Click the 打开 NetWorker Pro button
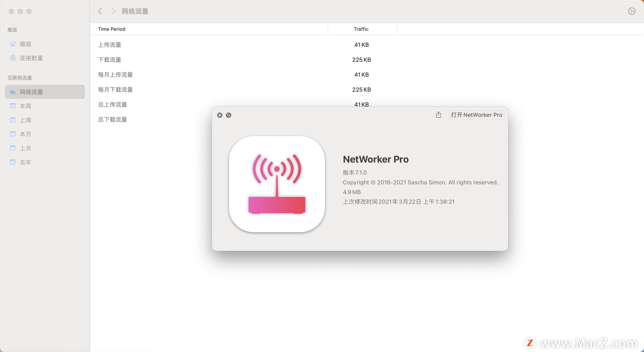 pos(476,115)
